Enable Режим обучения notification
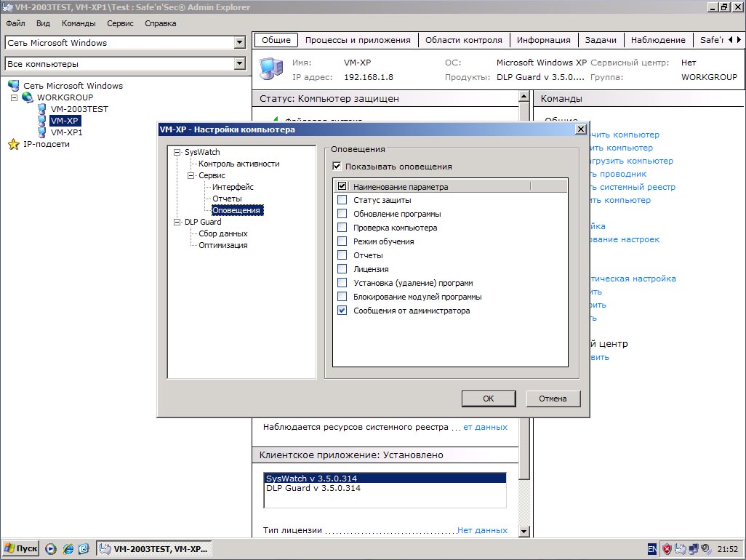Screen dimensions: 746x560 pos(342,241)
